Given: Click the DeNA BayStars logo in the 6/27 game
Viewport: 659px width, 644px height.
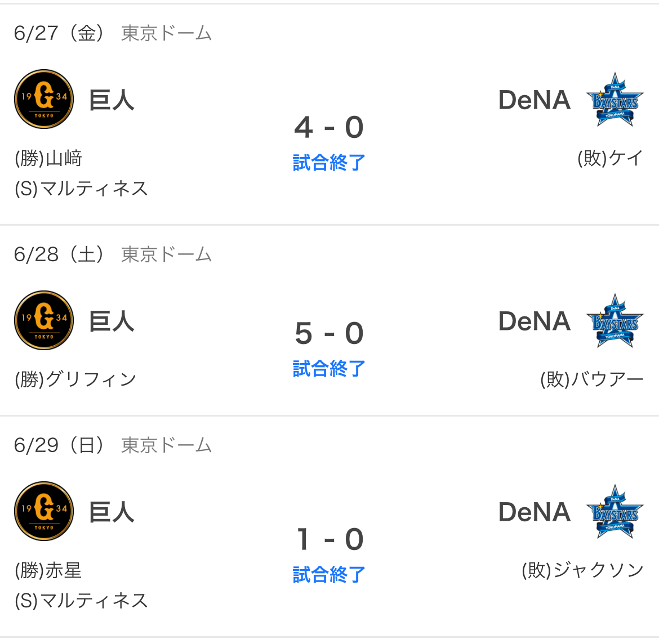Looking at the screenshot, I should tap(615, 100).
